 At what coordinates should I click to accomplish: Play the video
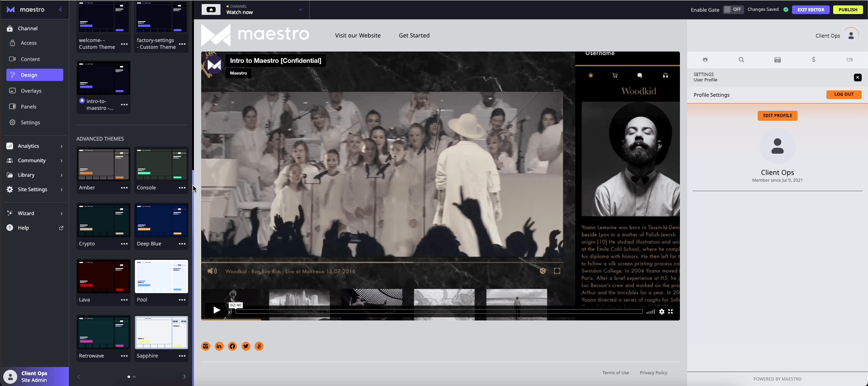tap(216, 310)
